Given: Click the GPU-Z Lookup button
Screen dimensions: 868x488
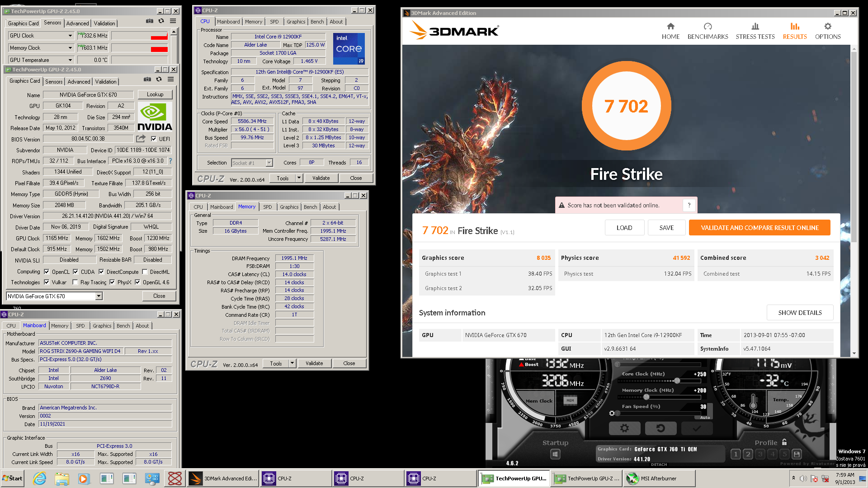Looking at the screenshot, I should [x=155, y=94].
